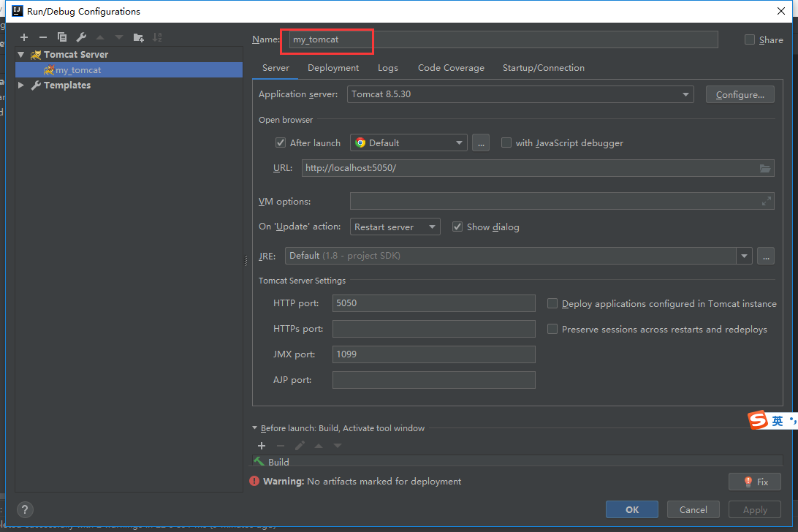Enable Preserve sessions across restarts
Image resolution: width=798 pixels, height=532 pixels.
point(552,330)
